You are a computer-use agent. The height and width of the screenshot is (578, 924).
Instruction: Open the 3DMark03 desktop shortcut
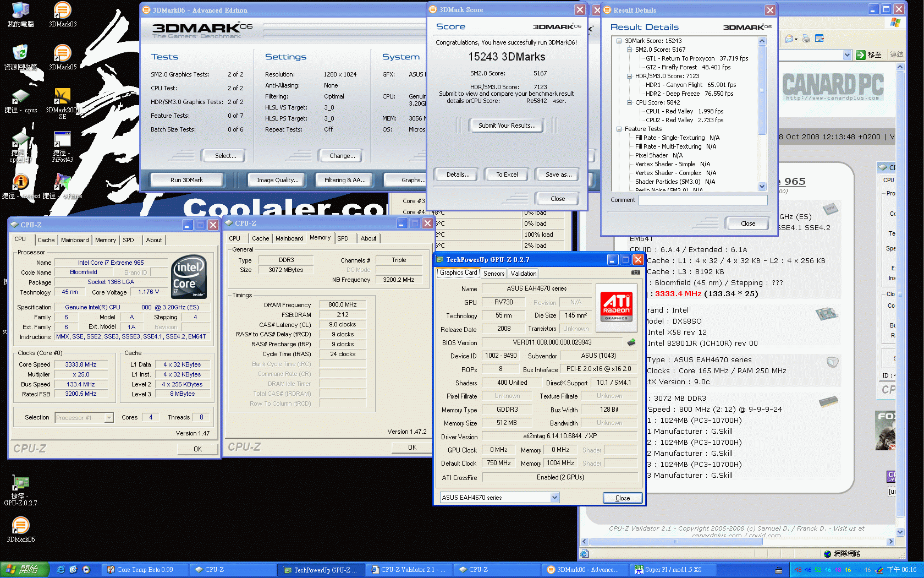(x=62, y=14)
